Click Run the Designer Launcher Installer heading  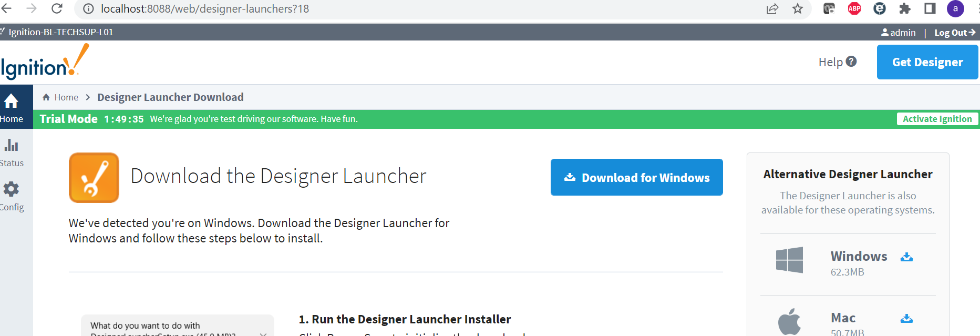pyautogui.click(x=405, y=319)
